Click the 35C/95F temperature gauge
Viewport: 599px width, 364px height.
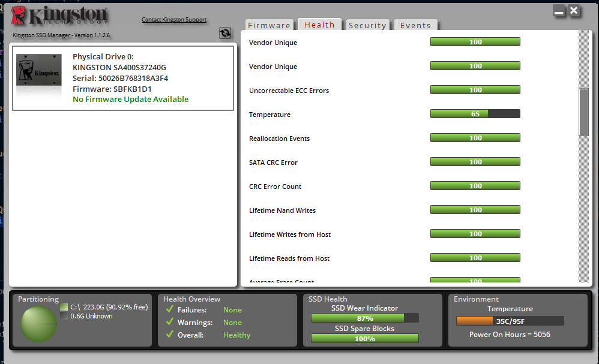click(x=510, y=321)
